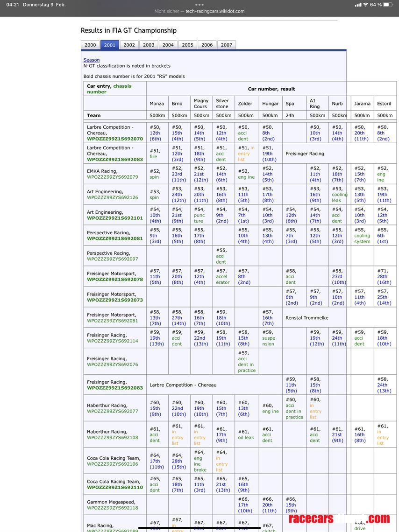Viewport: 399px width, 532px height.
Task: Open the 2003 tab
Action: 149,45
